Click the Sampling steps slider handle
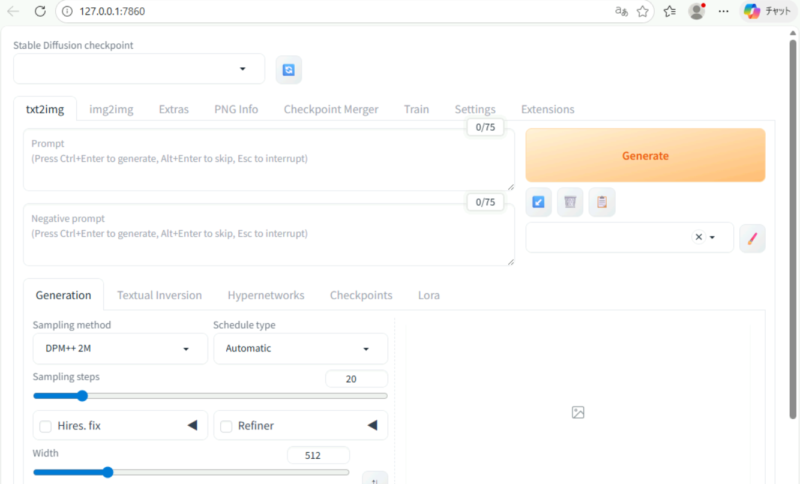Screen dimensions: 800x484 (x=83, y=396)
